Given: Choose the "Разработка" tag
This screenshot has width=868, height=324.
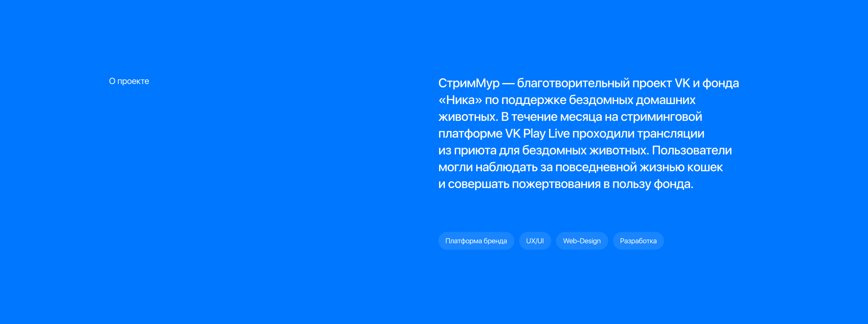Looking at the screenshot, I should tap(638, 241).
